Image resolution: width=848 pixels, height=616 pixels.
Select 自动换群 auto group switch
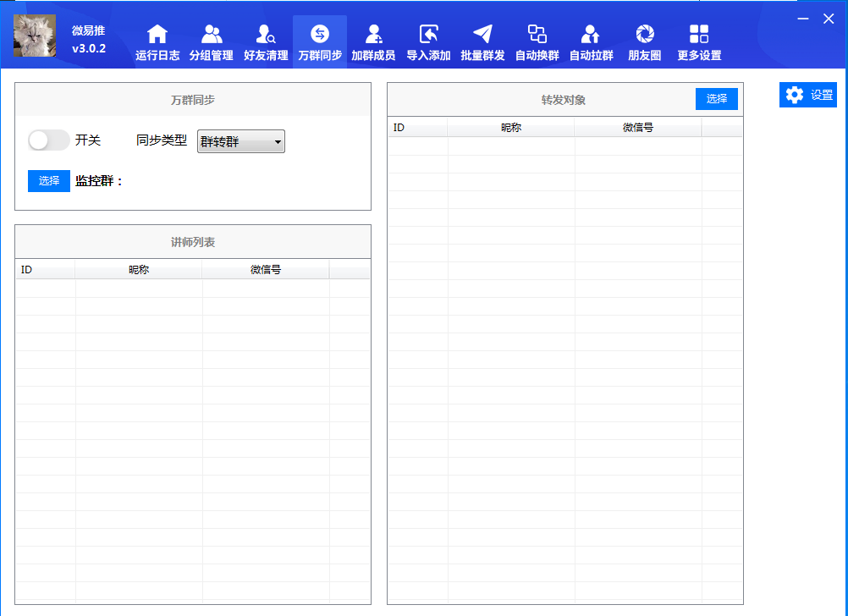pyautogui.click(x=537, y=40)
